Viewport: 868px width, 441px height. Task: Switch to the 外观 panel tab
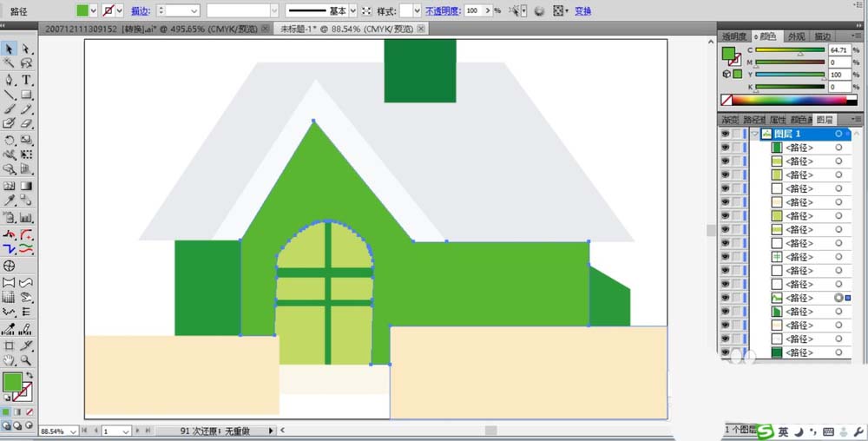coord(796,36)
